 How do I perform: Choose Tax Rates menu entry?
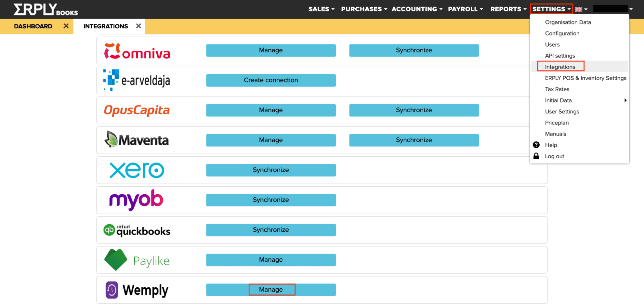pos(557,89)
